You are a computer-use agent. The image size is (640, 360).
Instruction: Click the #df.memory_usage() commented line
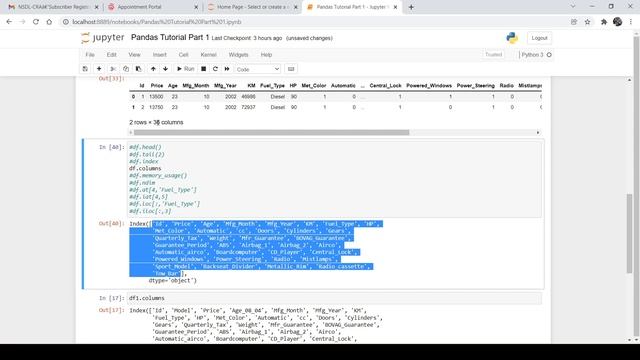tap(158, 176)
